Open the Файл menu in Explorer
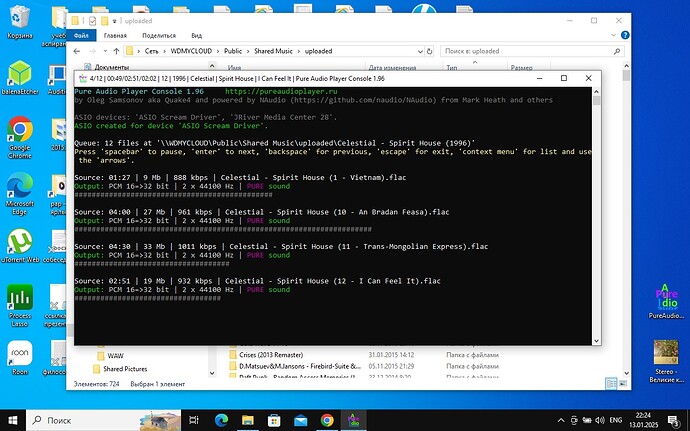This screenshot has width=690, height=431. tap(81, 35)
